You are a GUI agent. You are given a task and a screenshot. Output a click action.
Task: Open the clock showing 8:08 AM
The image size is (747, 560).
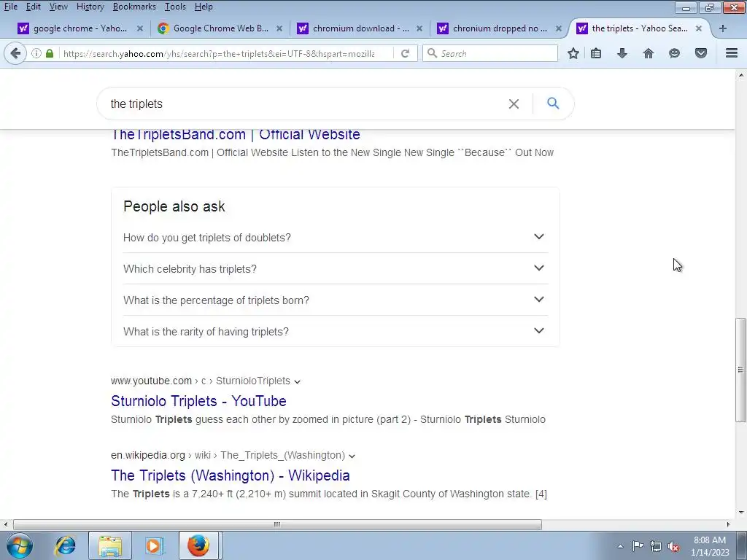710,545
